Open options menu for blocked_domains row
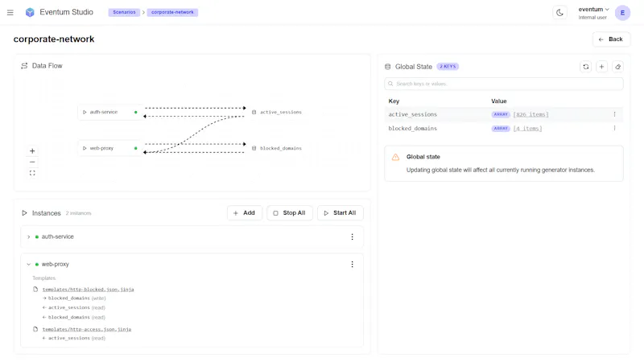The image size is (644, 362). tap(614, 129)
